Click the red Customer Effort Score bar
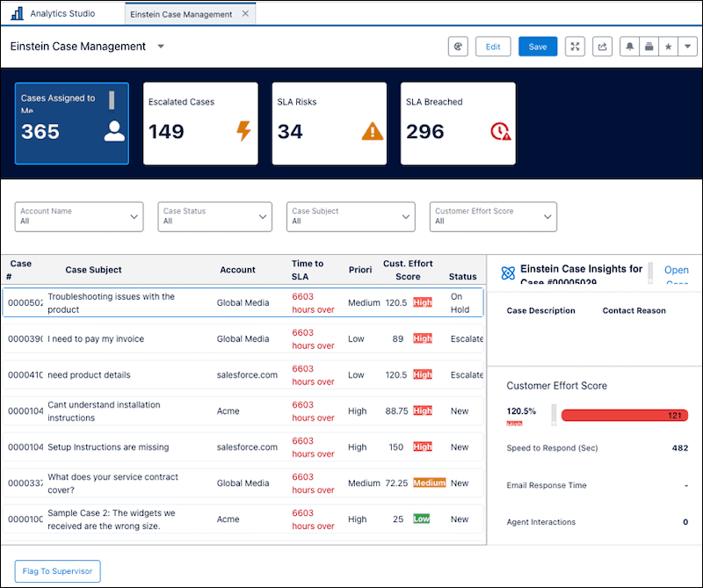Viewport: 703px width, 588px height. point(625,416)
